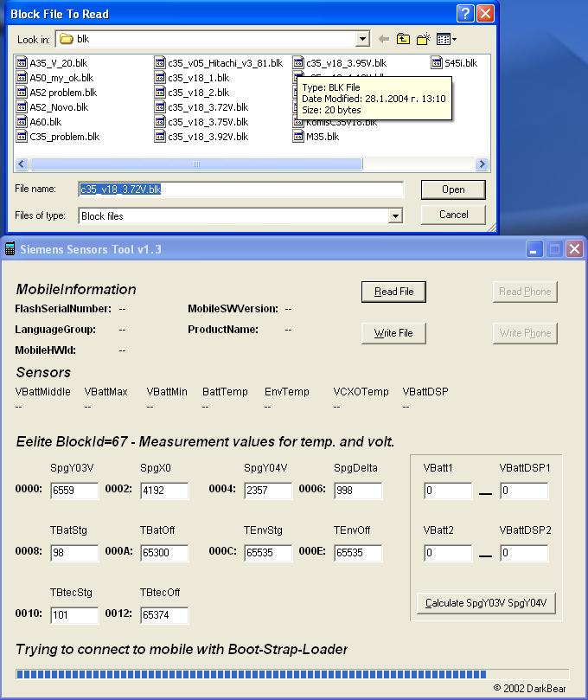588x700 pixels.
Task: Select file icon of S45i.blk
Action: pos(437,63)
